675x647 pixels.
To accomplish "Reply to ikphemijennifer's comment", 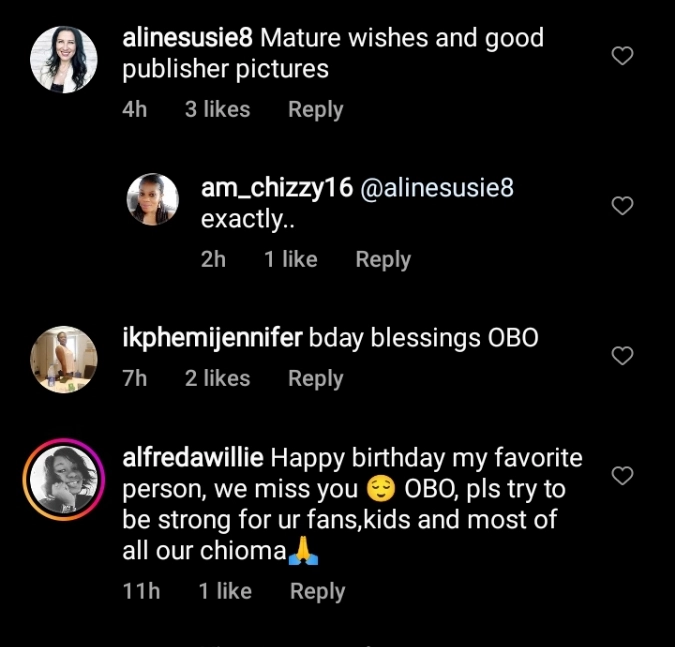I will point(315,379).
